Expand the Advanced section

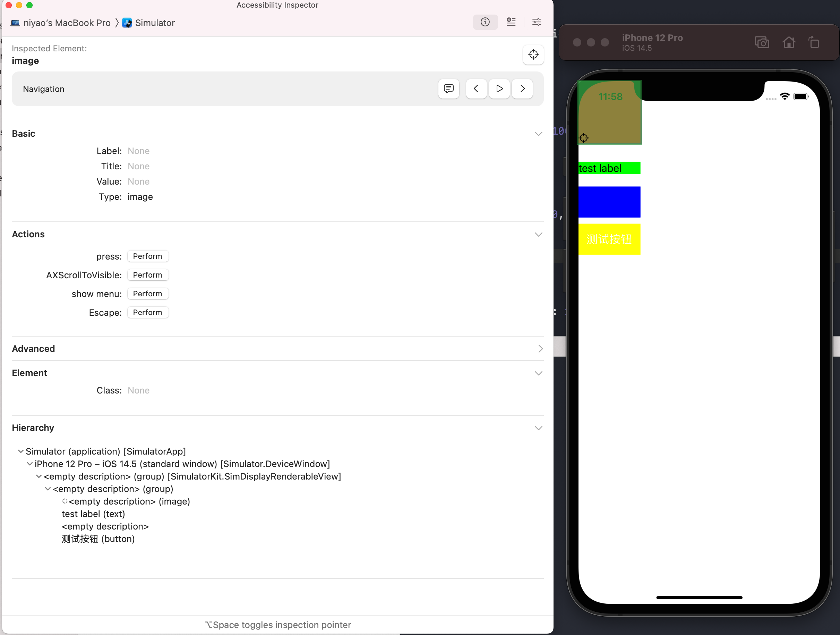tap(540, 349)
